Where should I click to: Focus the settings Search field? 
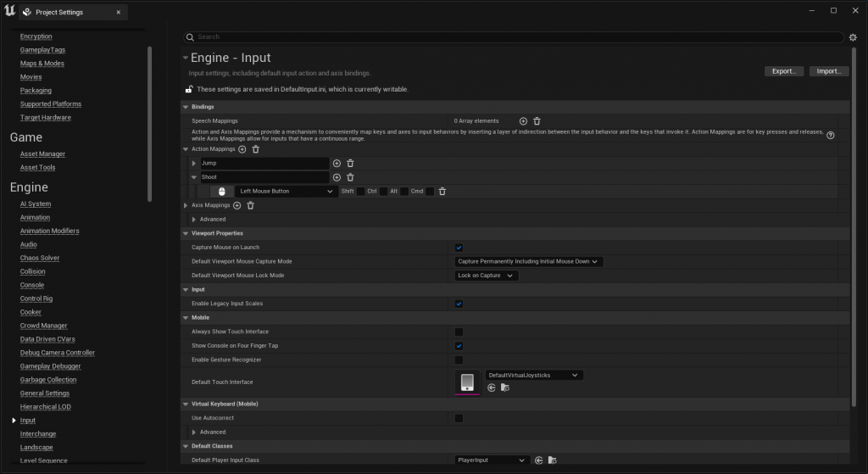[x=514, y=37]
